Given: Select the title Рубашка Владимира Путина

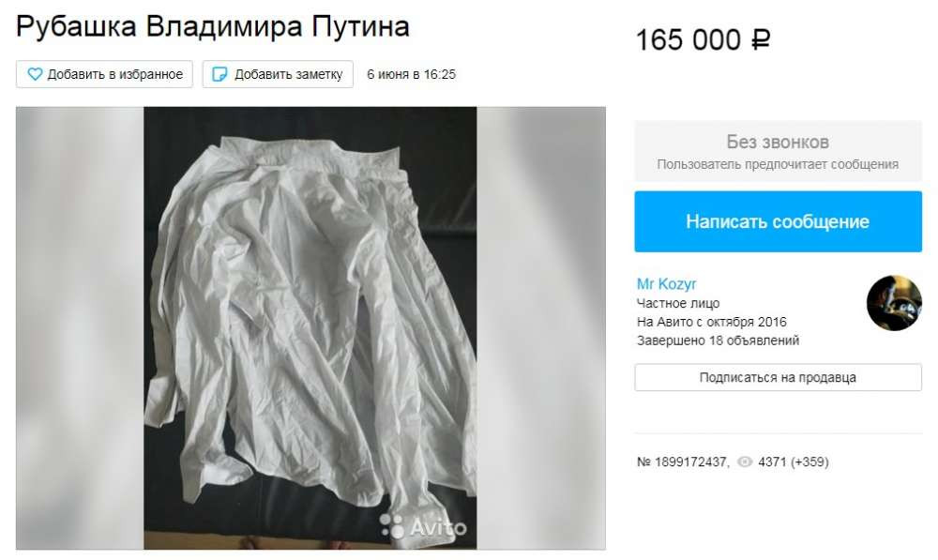Looking at the screenshot, I should pos(212,26).
